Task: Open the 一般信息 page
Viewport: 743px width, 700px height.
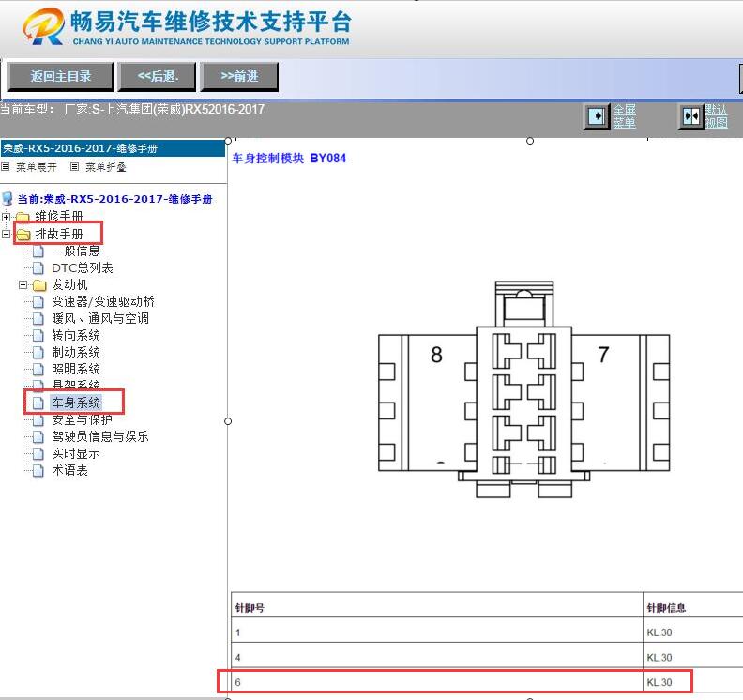Action: (76, 251)
